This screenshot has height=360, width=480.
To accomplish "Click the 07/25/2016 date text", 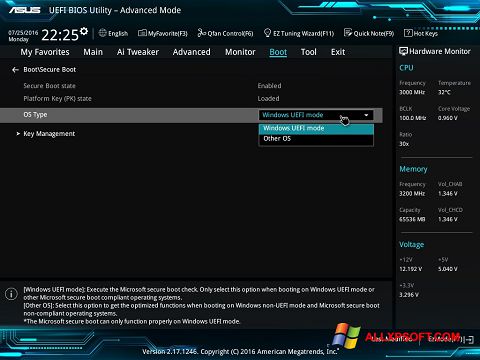I will pyautogui.click(x=23, y=33).
